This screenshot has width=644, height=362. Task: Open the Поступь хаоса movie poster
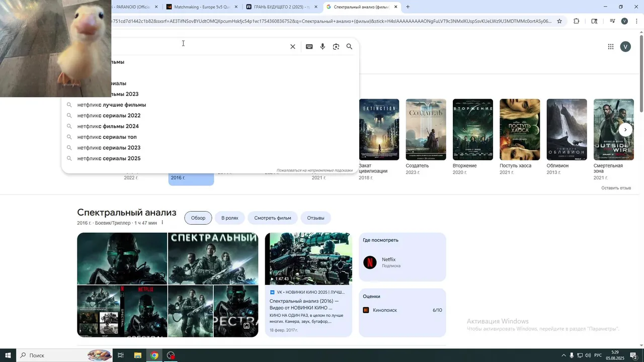click(x=520, y=130)
